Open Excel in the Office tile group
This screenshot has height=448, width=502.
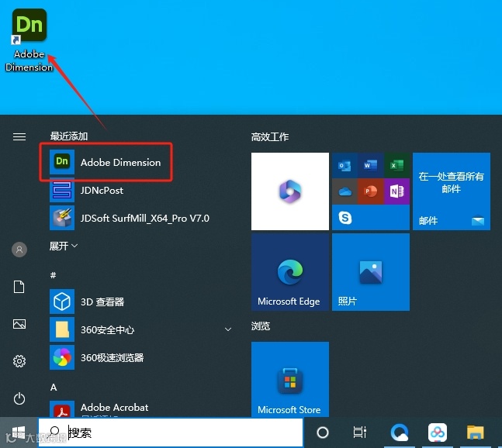396,165
